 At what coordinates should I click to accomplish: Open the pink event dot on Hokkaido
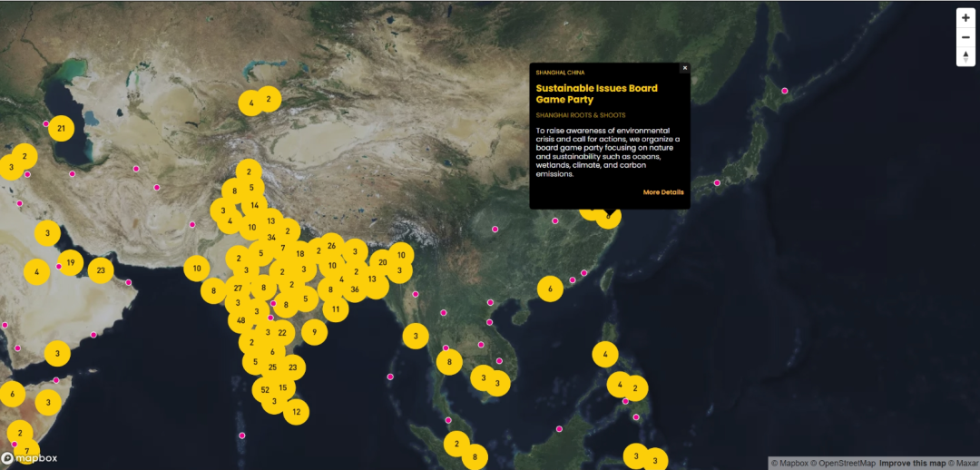785,91
